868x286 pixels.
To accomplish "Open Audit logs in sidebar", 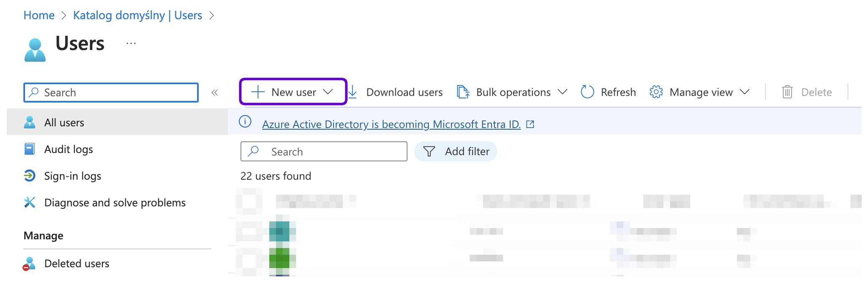I will [68, 149].
